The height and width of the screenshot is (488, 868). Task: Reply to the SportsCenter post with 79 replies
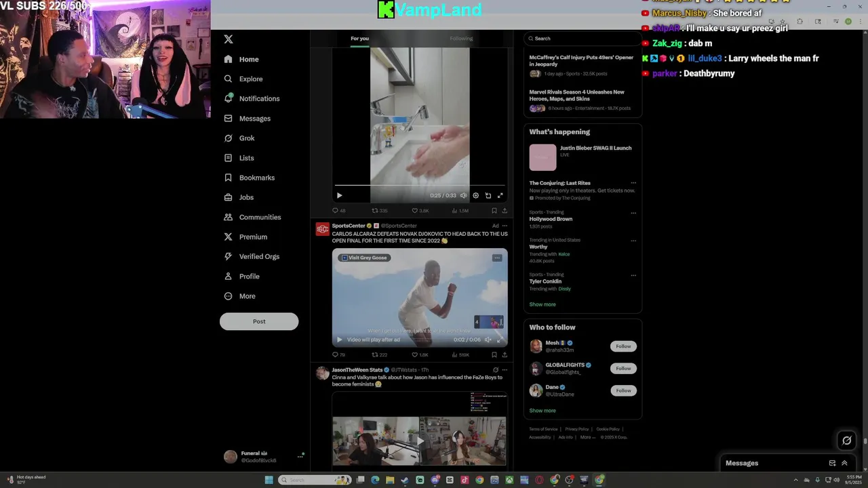coord(338,354)
